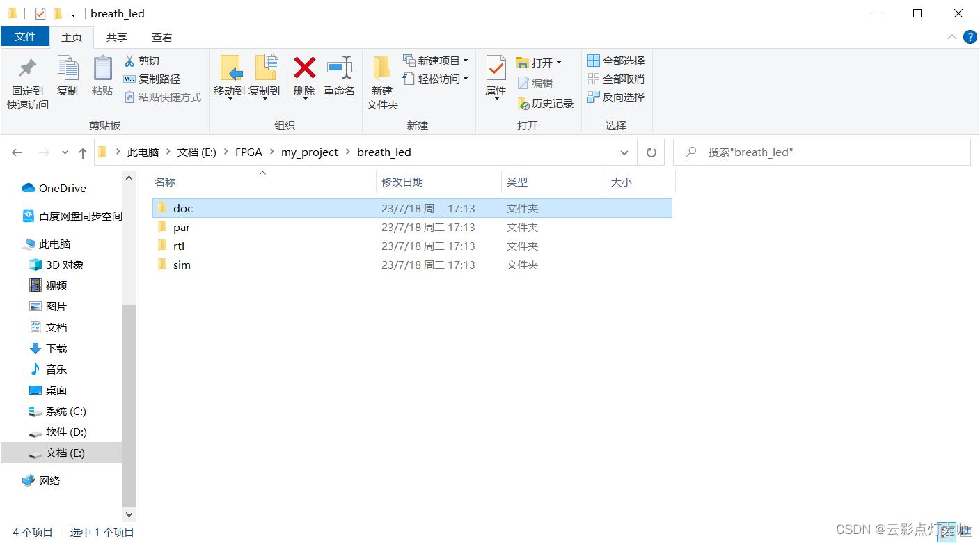The width and height of the screenshot is (980, 543).
Task: Click the forward navigation arrow
Action: tap(43, 152)
